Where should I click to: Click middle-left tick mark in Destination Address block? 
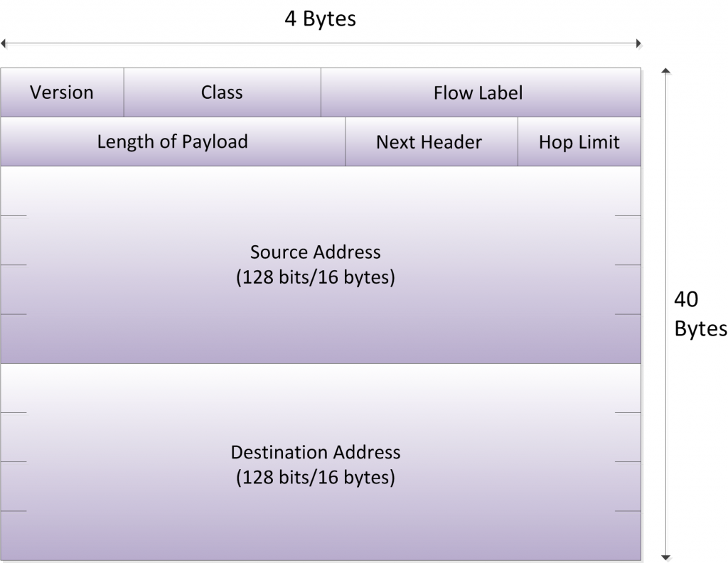coord(14,462)
